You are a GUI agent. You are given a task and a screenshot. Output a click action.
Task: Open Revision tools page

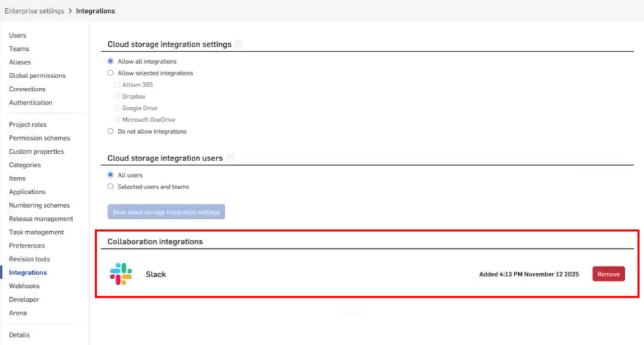pyautogui.click(x=29, y=259)
